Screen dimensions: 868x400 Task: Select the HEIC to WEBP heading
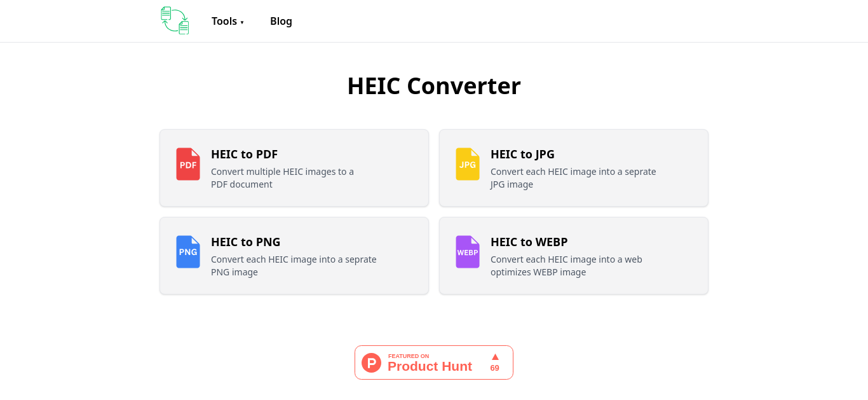pos(529,242)
